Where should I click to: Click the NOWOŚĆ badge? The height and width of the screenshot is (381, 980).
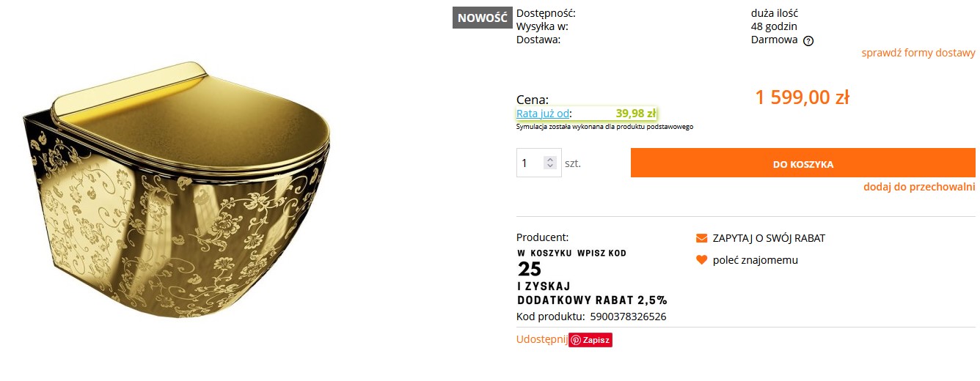pyautogui.click(x=482, y=18)
